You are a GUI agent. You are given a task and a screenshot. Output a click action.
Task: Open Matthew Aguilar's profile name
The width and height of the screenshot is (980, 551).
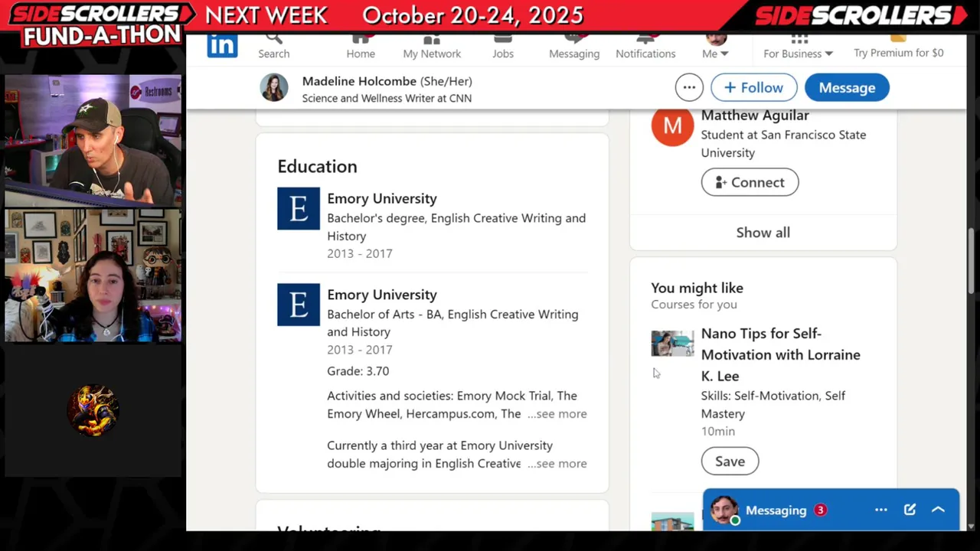pyautogui.click(x=755, y=116)
